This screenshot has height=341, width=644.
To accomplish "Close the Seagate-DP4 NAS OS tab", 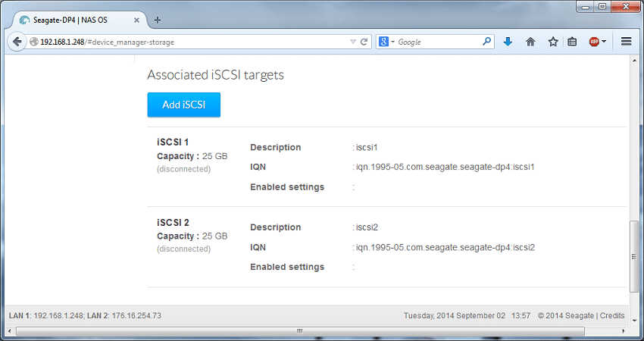I will 137,20.
